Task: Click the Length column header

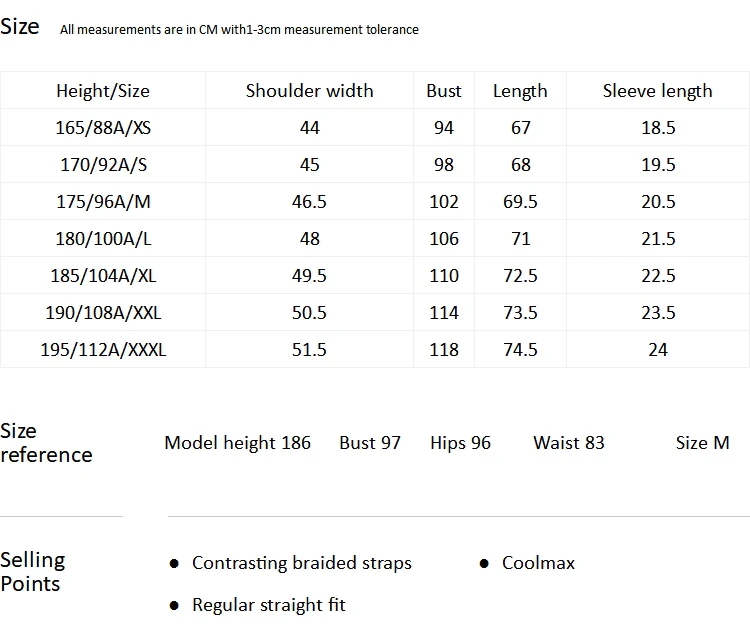Action: (x=520, y=91)
